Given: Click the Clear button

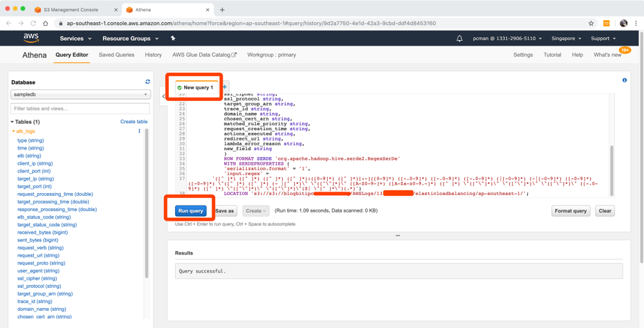Looking at the screenshot, I should [x=605, y=211].
